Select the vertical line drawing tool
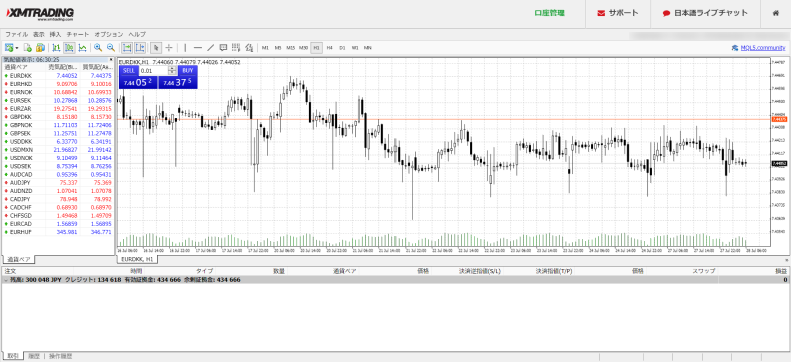This screenshot has height=362, width=791. pyautogui.click(x=185, y=47)
